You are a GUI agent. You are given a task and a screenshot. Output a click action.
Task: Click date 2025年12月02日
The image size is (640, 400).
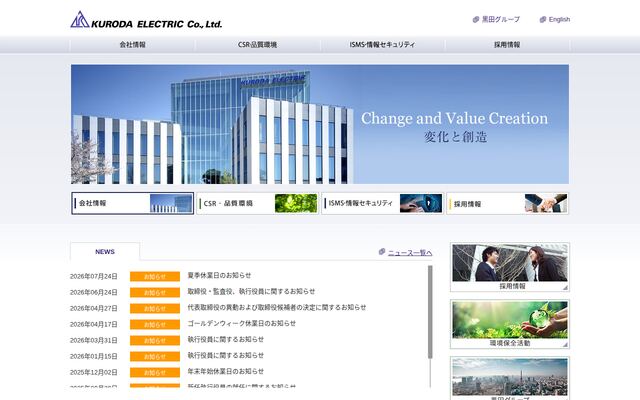93,373
